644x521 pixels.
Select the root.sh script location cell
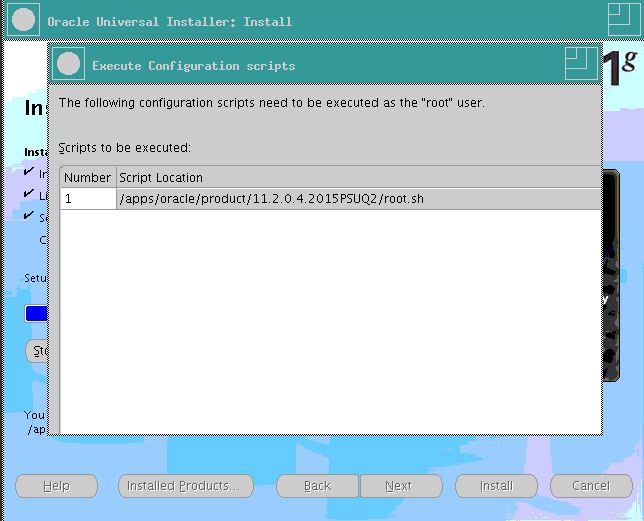click(x=359, y=199)
